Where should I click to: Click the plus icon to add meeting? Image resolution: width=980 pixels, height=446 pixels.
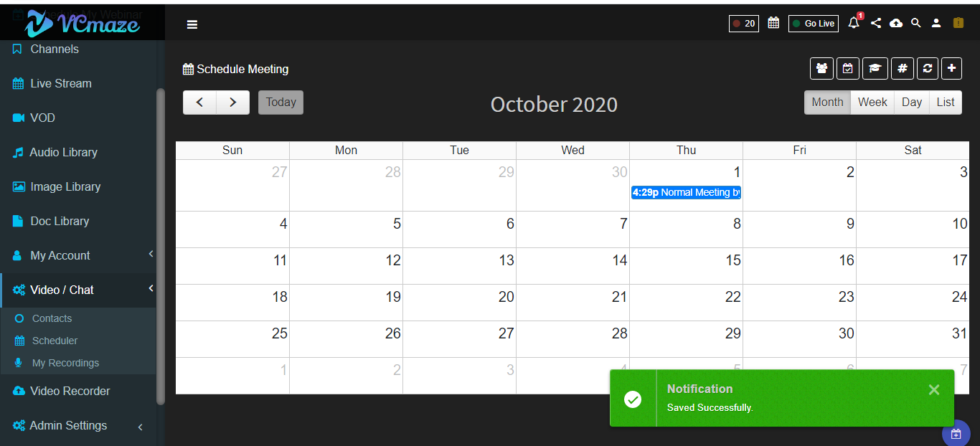[951, 68]
